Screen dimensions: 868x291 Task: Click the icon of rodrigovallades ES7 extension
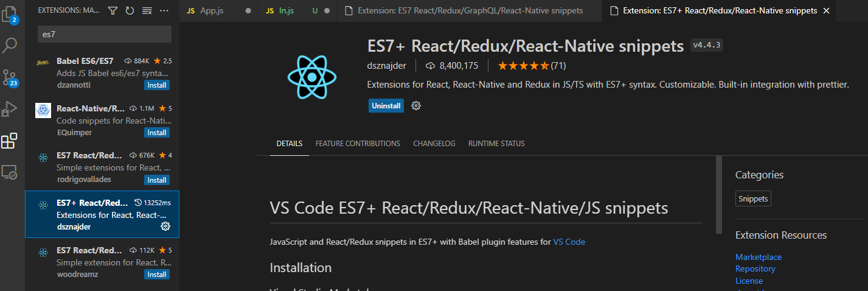point(43,157)
